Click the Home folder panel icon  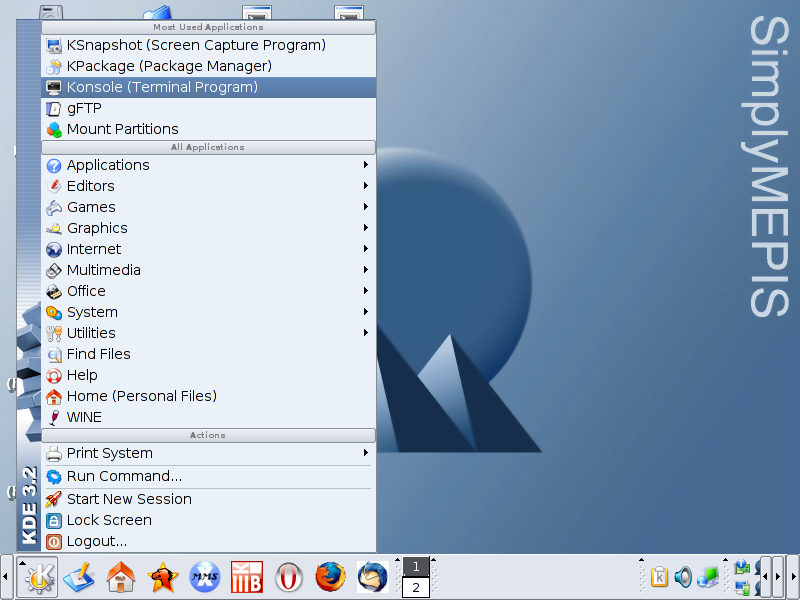tap(121, 577)
